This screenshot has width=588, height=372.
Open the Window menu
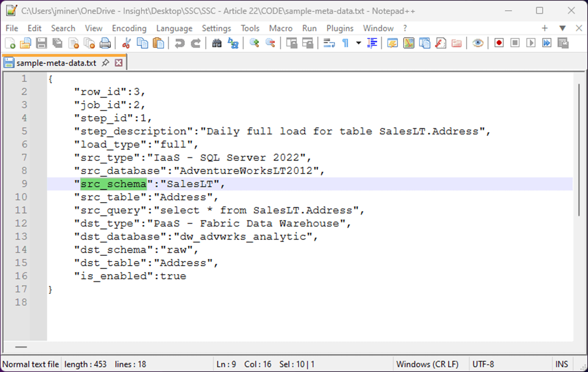pos(378,29)
